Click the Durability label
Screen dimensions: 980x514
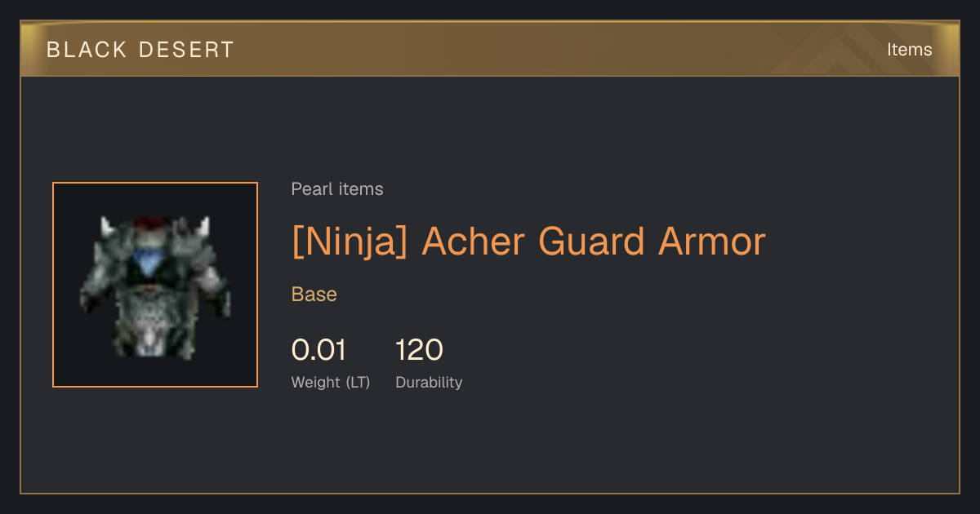click(x=429, y=382)
